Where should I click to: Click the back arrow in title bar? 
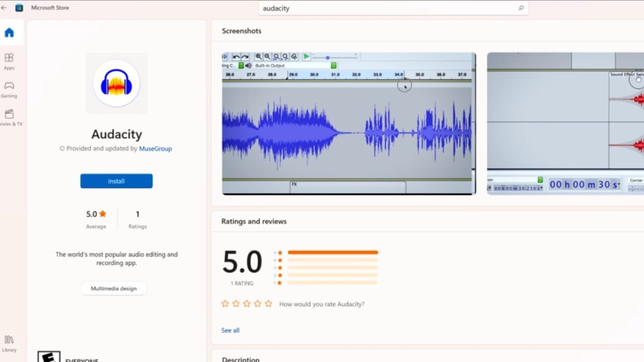point(4,8)
